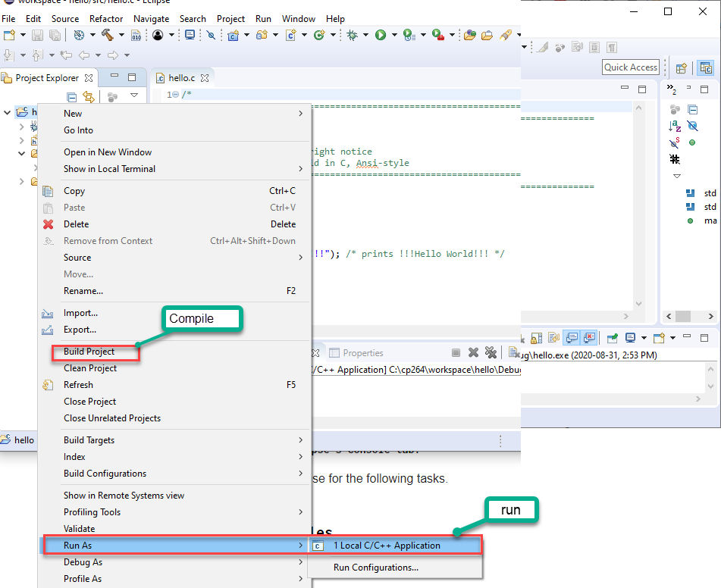Click the Outline horizontal scrollbar thumb
Image resolution: width=721 pixels, height=588 pixels.
pos(683,316)
